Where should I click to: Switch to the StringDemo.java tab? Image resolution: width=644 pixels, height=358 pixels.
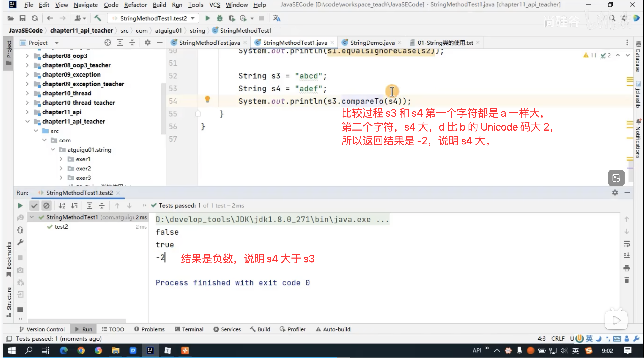(372, 43)
